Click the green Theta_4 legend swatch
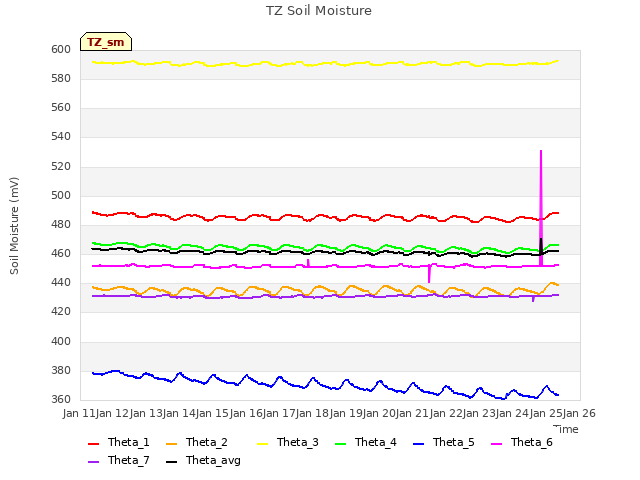The height and width of the screenshot is (480, 640). (340, 444)
